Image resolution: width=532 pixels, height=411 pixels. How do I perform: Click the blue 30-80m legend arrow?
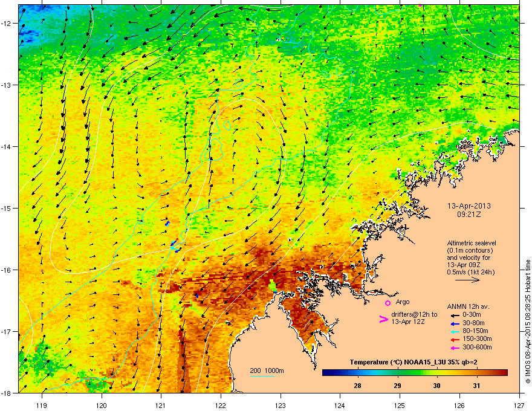click(x=454, y=323)
